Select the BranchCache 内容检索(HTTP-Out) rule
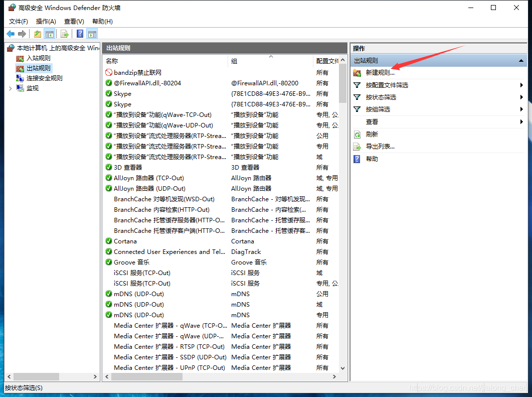This screenshot has width=532, height=397. pos(161,209)
